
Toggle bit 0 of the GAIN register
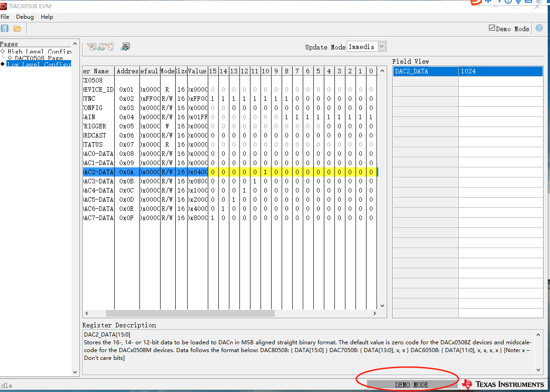click(371, 117)
